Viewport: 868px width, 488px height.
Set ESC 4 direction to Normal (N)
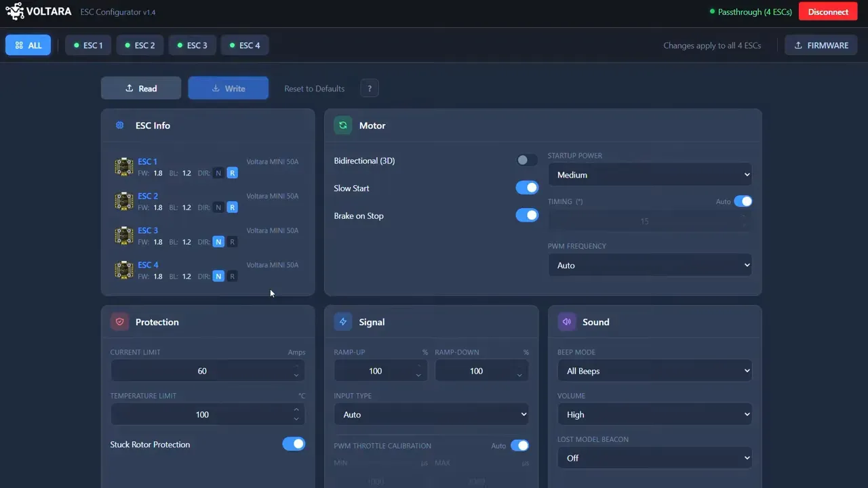coord(218,277)
